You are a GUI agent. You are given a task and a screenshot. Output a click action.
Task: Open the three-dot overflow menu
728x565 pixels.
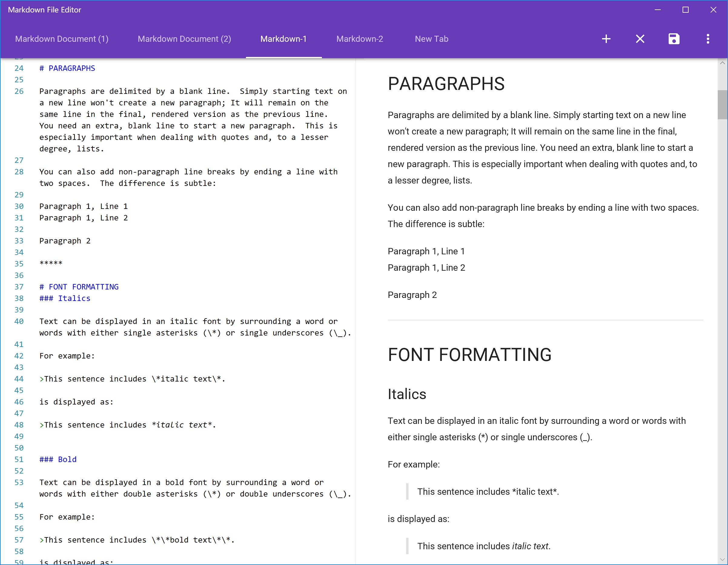[x=708, y=39]
